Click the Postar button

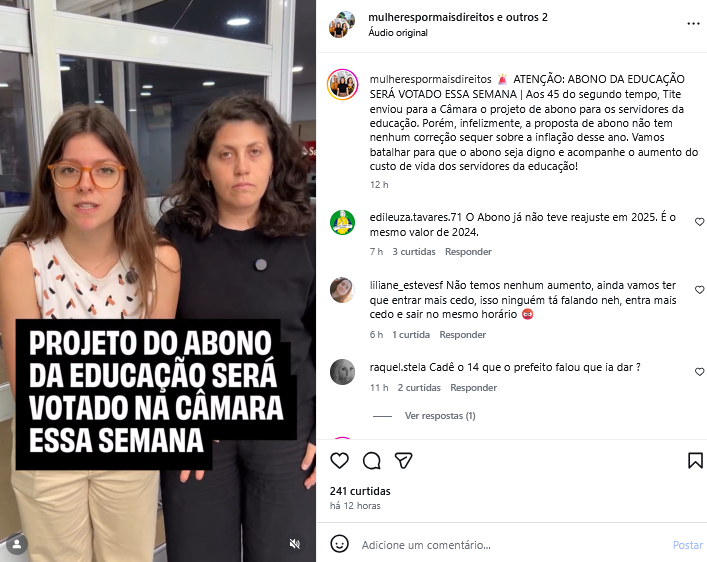(x=688, y=545)
